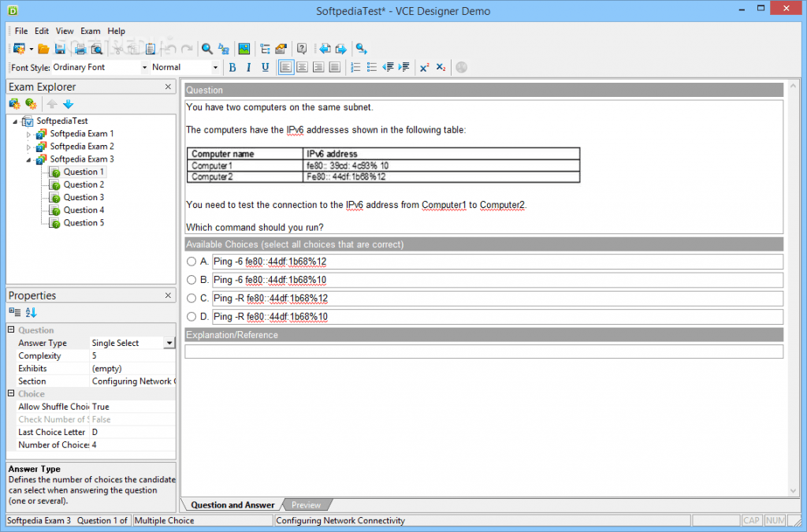
Task: Select answer choice A radio button
Action: tap(192, 261)
